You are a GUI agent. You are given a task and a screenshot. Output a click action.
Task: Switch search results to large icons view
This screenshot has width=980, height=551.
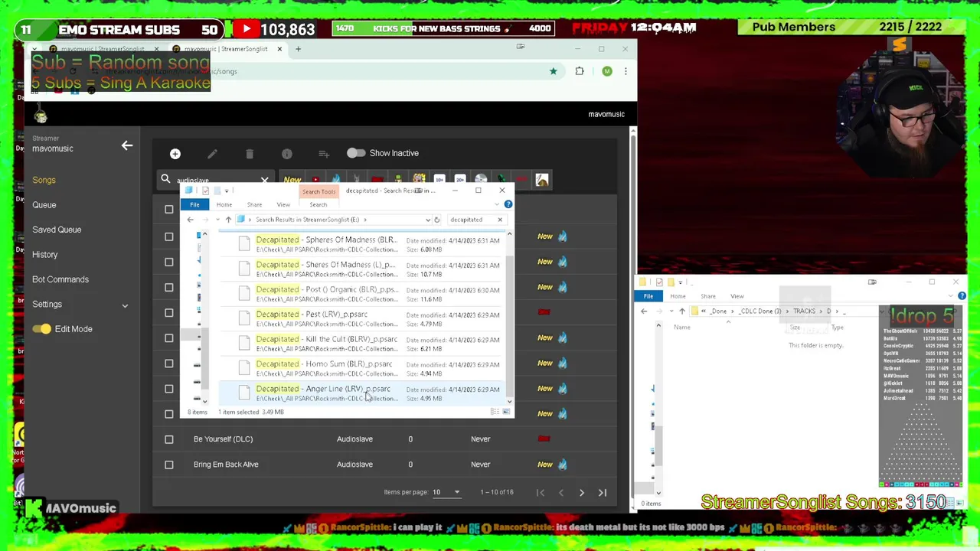click(x=505, y=412)
